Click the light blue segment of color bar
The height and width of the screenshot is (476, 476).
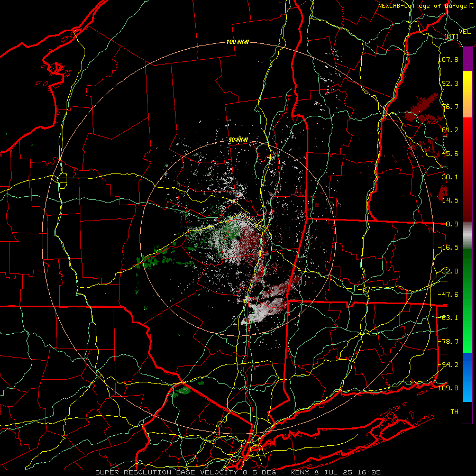point(467,390)
